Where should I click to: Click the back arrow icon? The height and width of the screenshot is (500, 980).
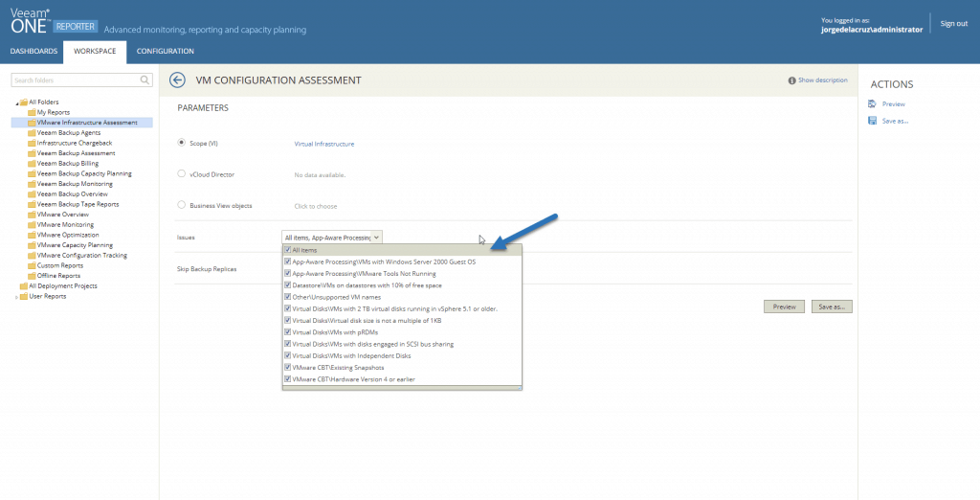177,80
